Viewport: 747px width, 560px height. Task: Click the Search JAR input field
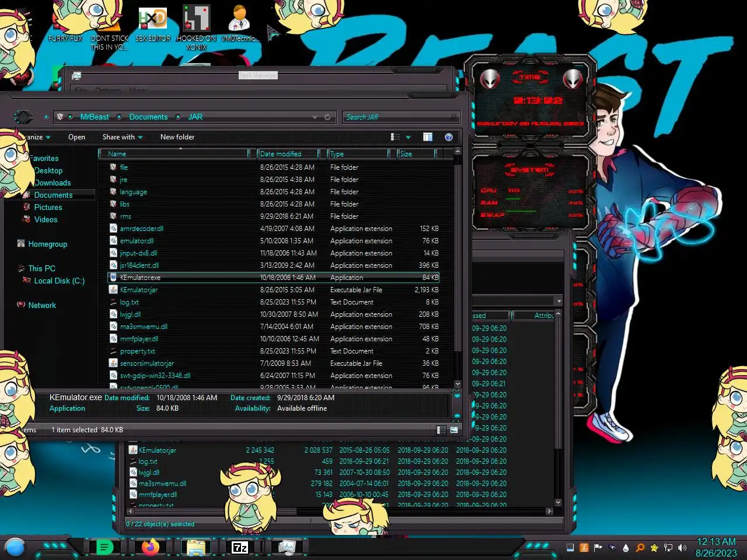click(x=401, y=117)
